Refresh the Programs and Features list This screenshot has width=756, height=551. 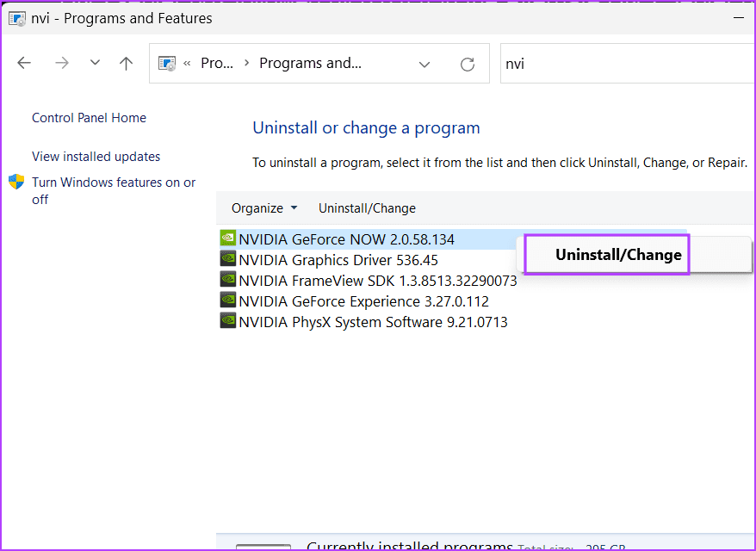point(468,64)
